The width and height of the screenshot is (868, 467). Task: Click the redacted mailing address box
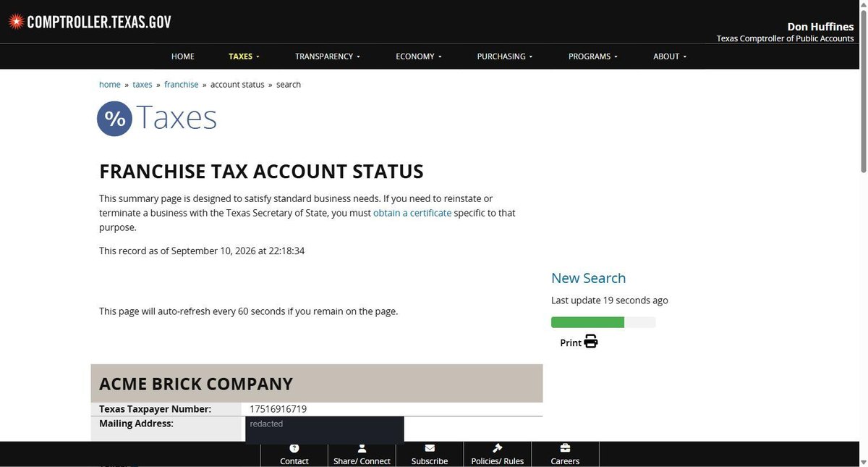pos(325,429)
